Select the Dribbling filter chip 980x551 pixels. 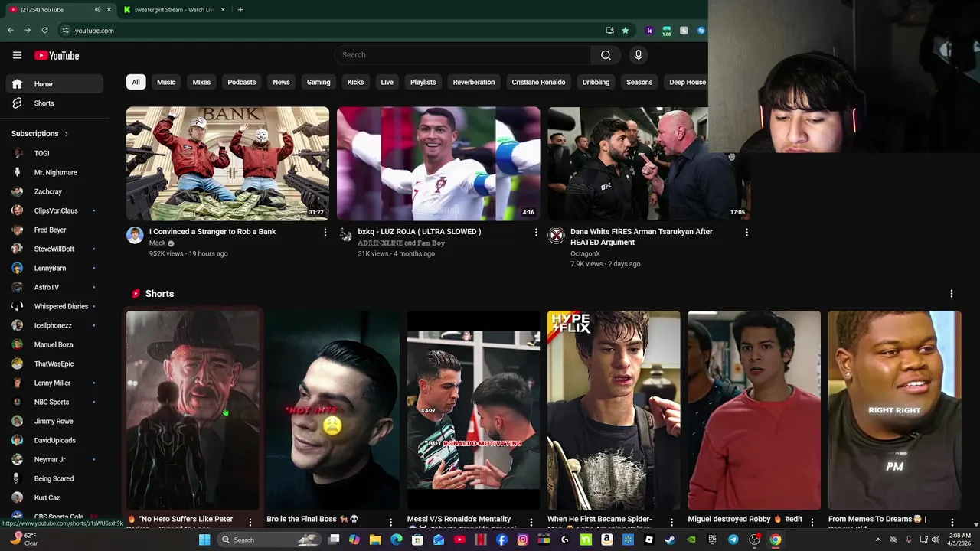(596, 82)
